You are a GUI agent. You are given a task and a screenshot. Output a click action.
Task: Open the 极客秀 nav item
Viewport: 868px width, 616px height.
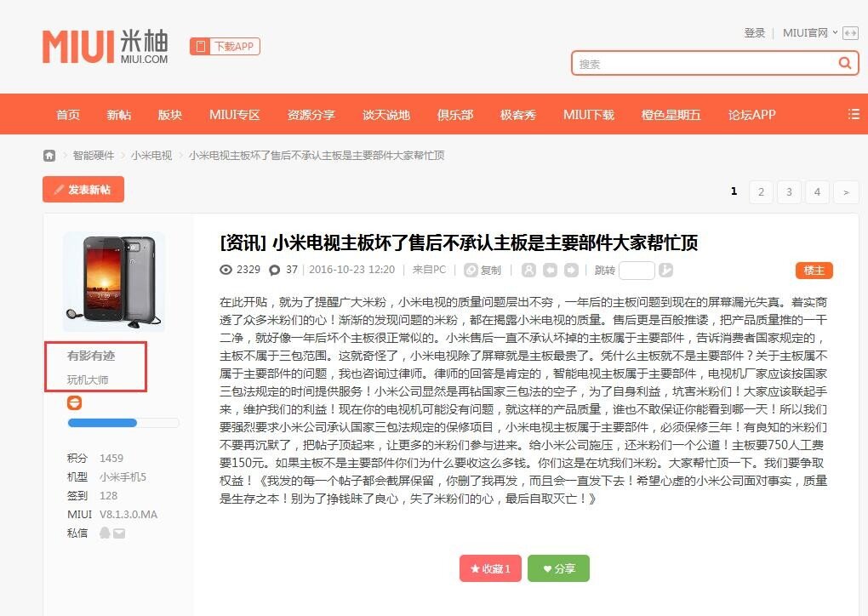pyautogui.click(x=518, y=115)
